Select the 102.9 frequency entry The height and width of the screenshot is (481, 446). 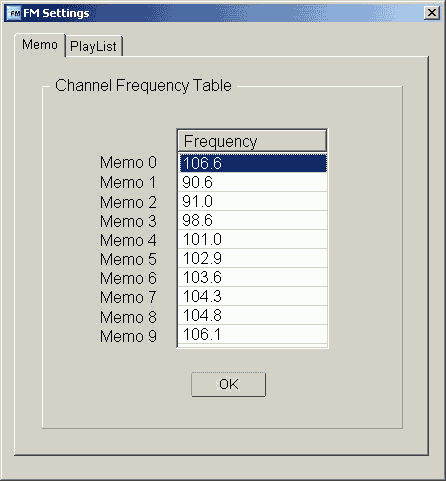pos(253,258)
